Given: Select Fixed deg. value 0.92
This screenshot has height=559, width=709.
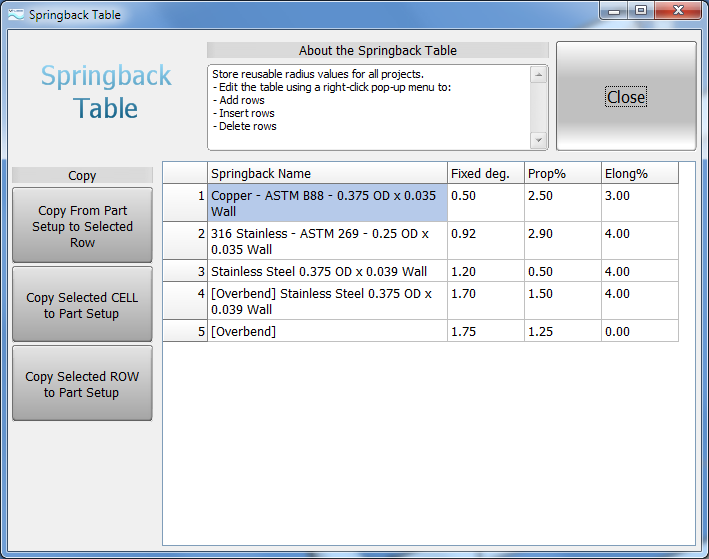Looking at the screenshot, I should 485,241.
